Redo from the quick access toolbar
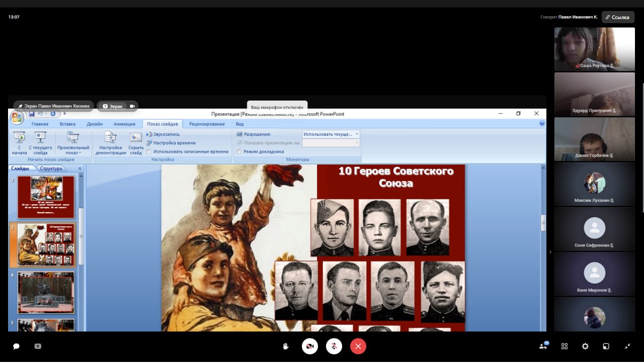This screenshot has width=644, height=362. click(53, 114)
